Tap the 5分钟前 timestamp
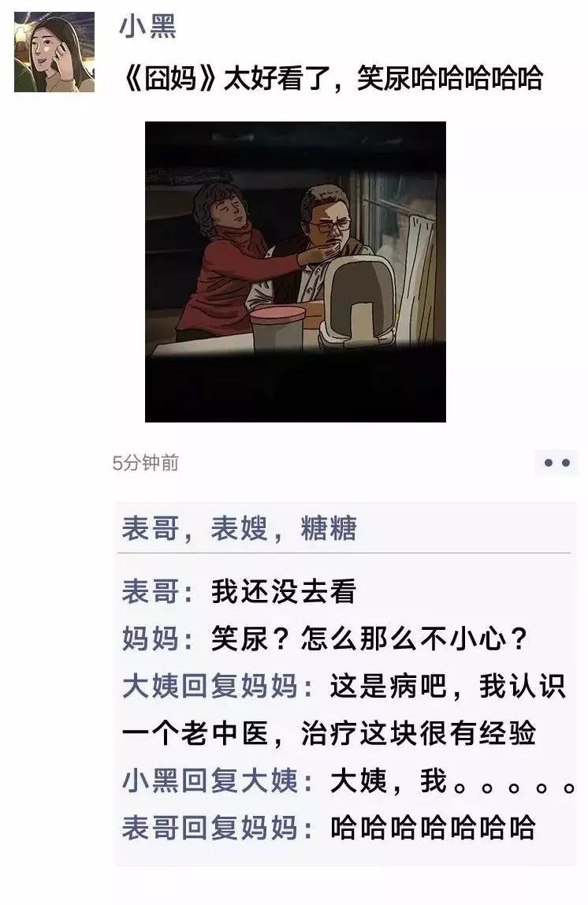Screen dimensions: 588x905 tap(145, 463)
